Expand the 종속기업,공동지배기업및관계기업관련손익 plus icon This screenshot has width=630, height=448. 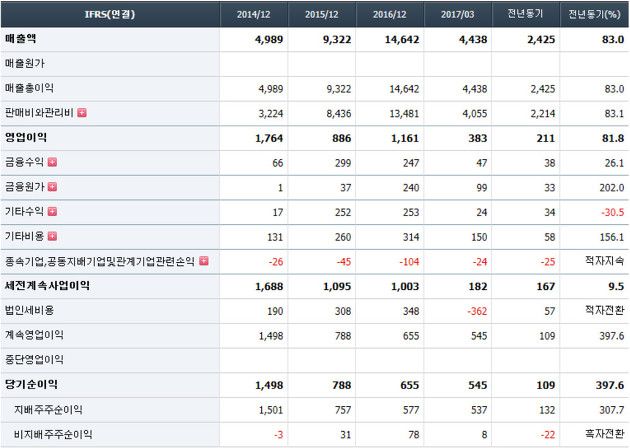204,261
